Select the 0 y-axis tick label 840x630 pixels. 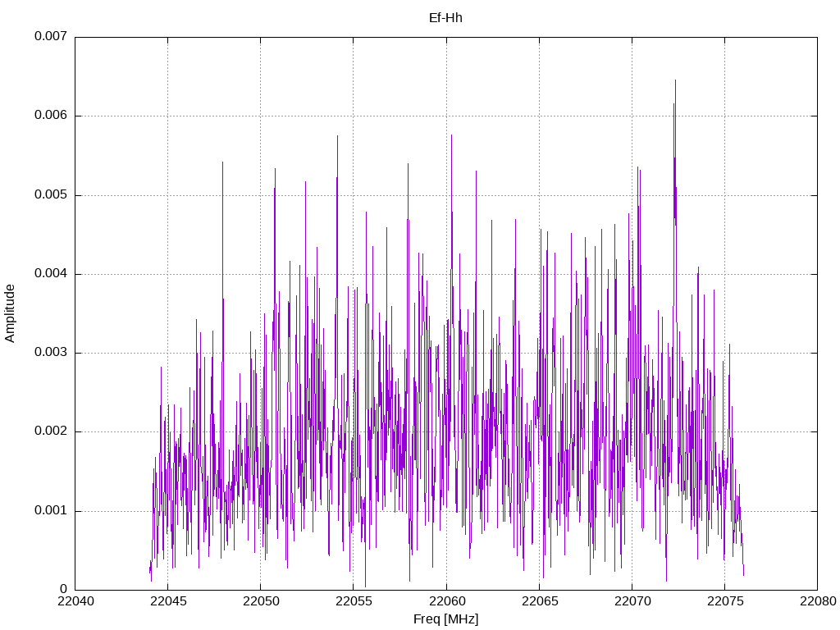[63, 590]
